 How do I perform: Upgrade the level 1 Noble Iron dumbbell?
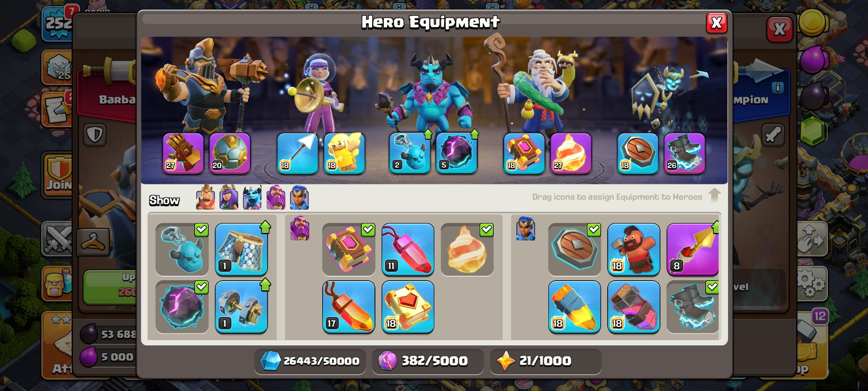[x=241, y=307]
